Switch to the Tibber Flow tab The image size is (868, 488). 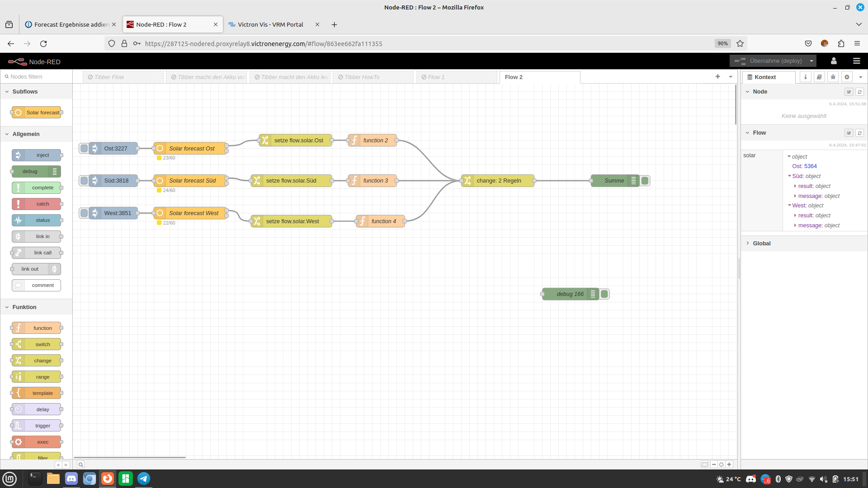coord(110,77)
